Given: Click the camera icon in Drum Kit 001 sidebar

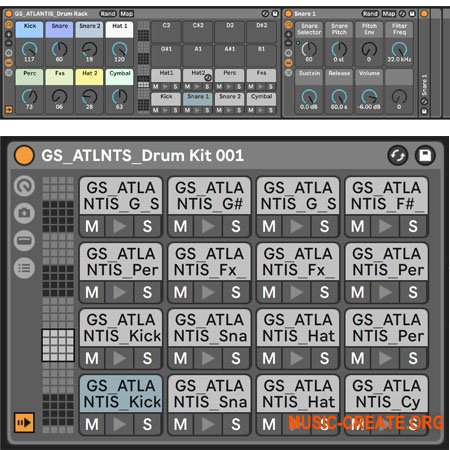Looking at the screenshot, I should pyautogui.click(x=24, y=213).
